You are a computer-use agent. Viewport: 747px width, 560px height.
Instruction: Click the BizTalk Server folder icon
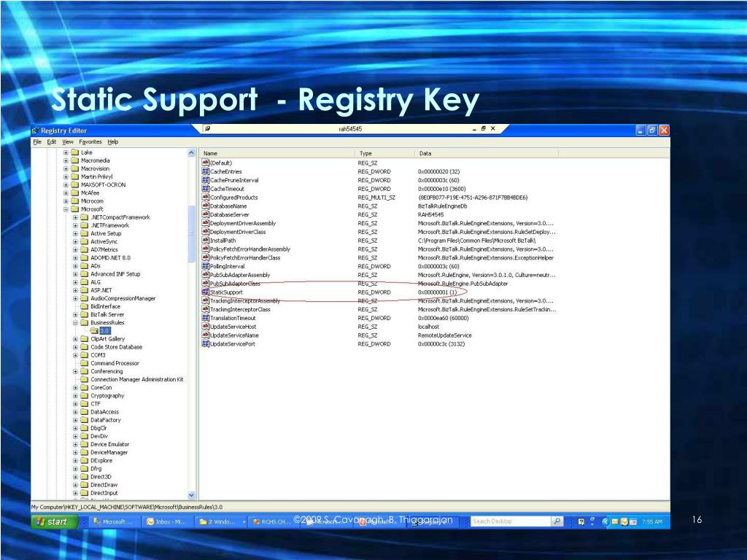(x=85, y=314)
